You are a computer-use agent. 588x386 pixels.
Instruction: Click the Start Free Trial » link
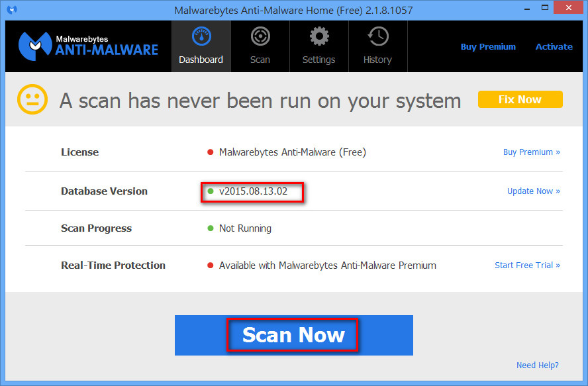pyautogui.click(x=527, y=265)
